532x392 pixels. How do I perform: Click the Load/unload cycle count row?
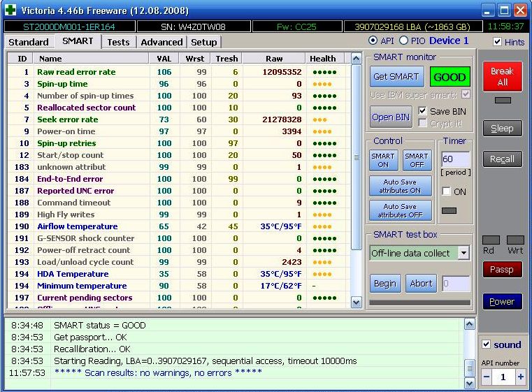pyautogui.click(x=179, y=262)
